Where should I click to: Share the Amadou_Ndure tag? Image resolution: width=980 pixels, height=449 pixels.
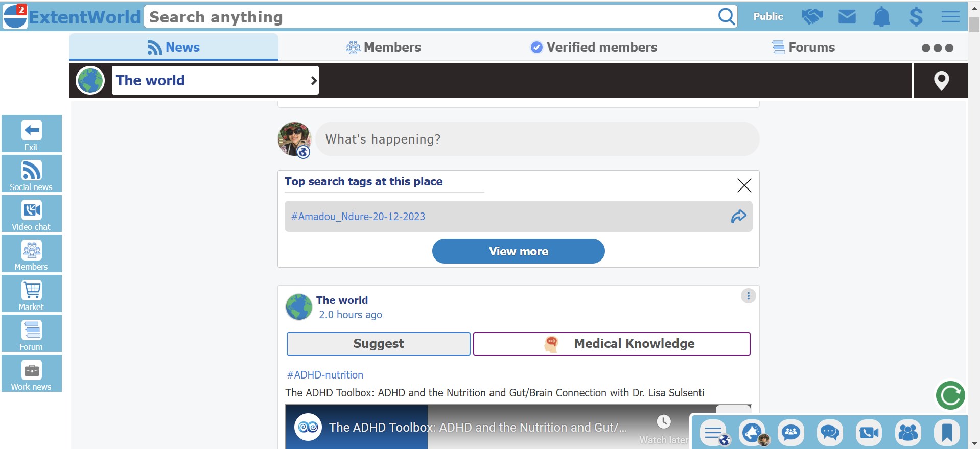point(738,217)
